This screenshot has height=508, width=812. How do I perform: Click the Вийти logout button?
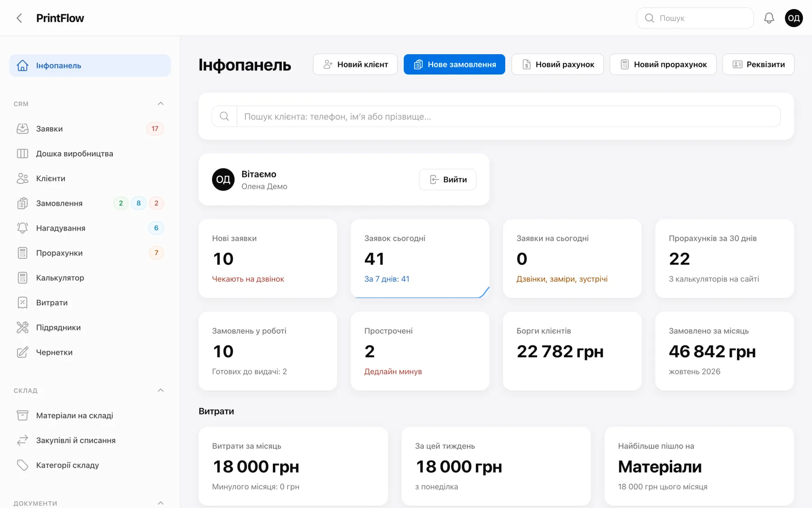pos(448,180)
